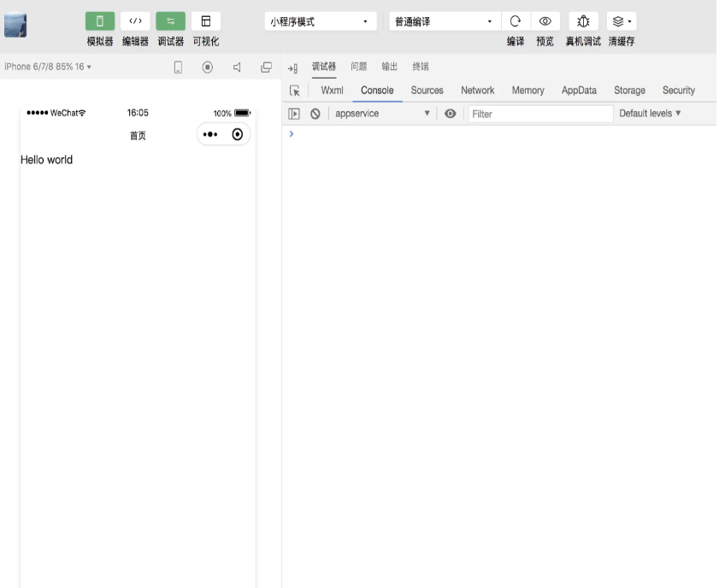Click the console prompt chevron
Image resolution: width=725 pixels, height=588 pixels.
pos(292,133)
